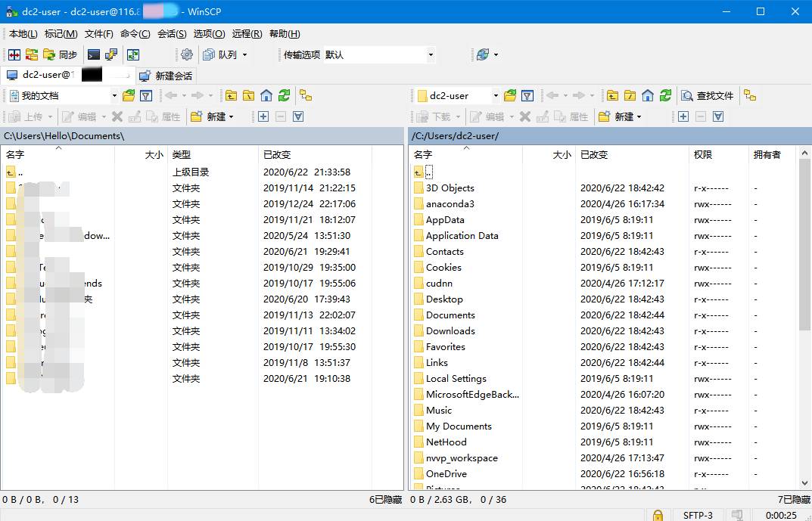Open the 文件(F) menu
812x521 pixels.
click(99, 34)
